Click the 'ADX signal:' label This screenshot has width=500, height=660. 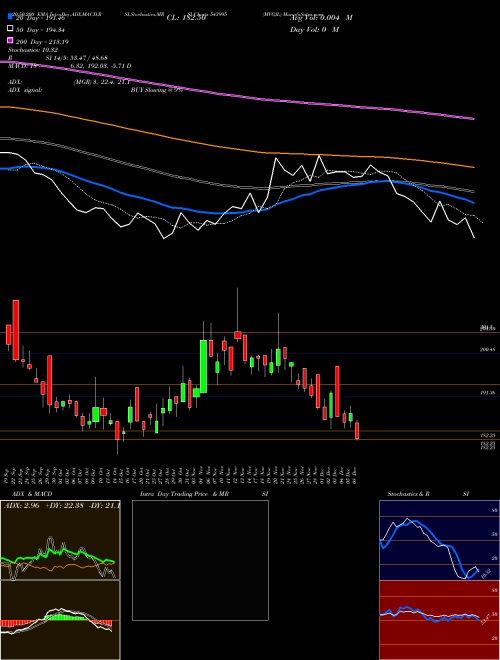(25, 90)
